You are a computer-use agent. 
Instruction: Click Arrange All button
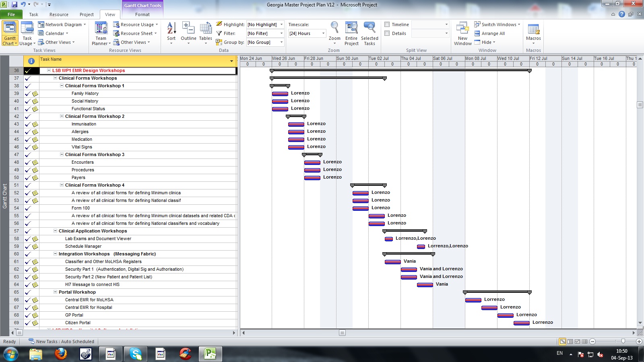click(x=489, y=33)
